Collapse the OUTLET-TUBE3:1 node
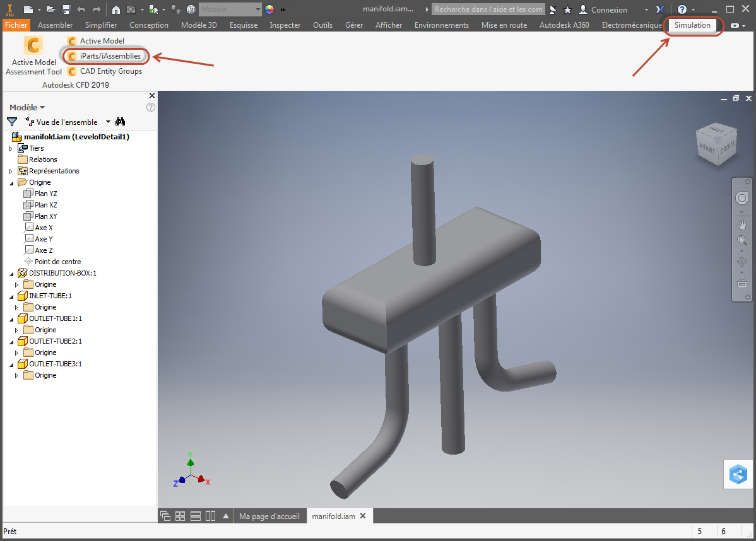The width and height of the screenshot is (756, 541). [x=11, y=364]
